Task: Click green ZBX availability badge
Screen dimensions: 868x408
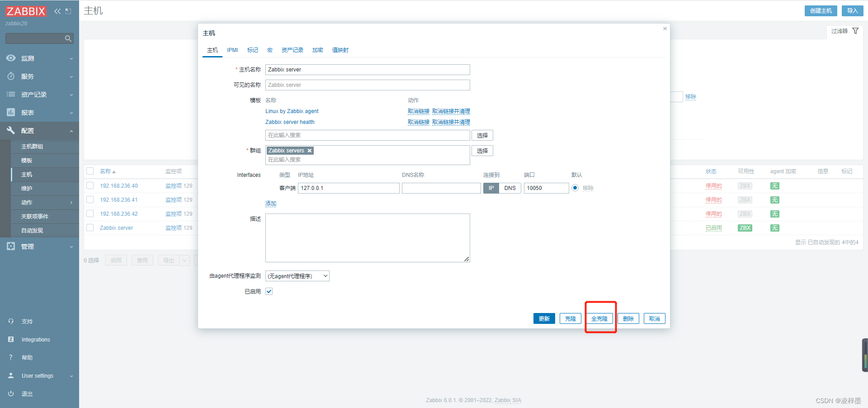Action: pyautogui.click(x=745, y=228)
